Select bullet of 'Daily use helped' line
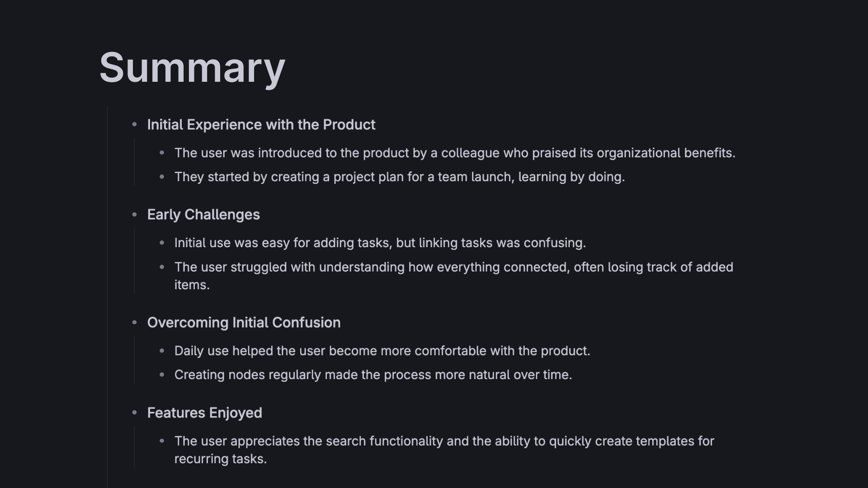The image size is (868, 488). tap(162, 351)
